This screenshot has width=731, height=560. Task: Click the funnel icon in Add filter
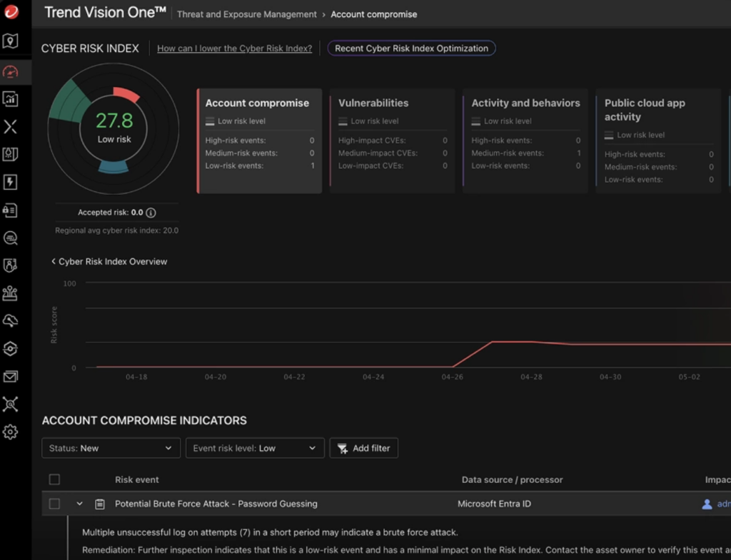342,448
